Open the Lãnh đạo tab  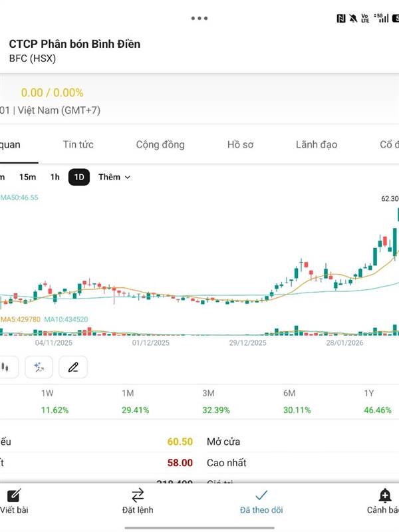317,144
